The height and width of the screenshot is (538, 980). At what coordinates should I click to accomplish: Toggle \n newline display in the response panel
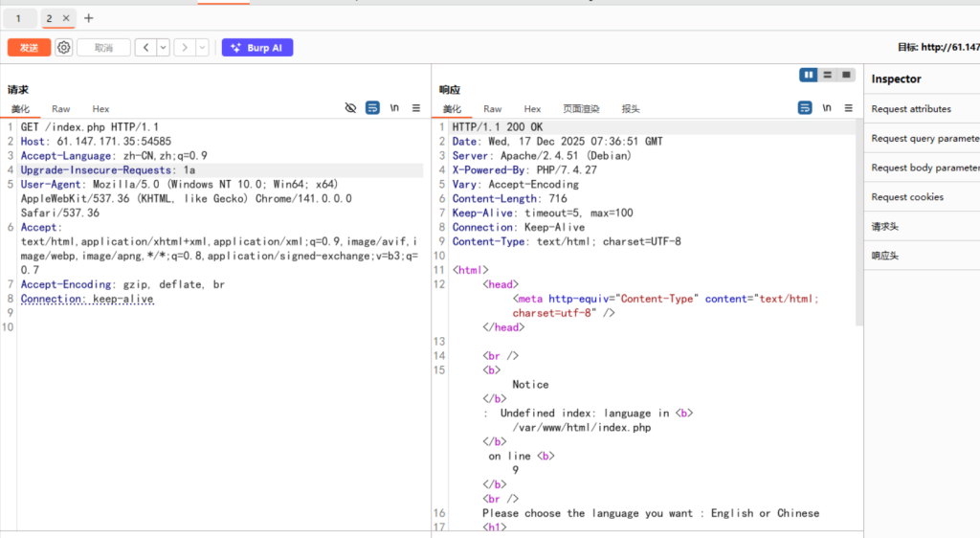coord(827,108)
